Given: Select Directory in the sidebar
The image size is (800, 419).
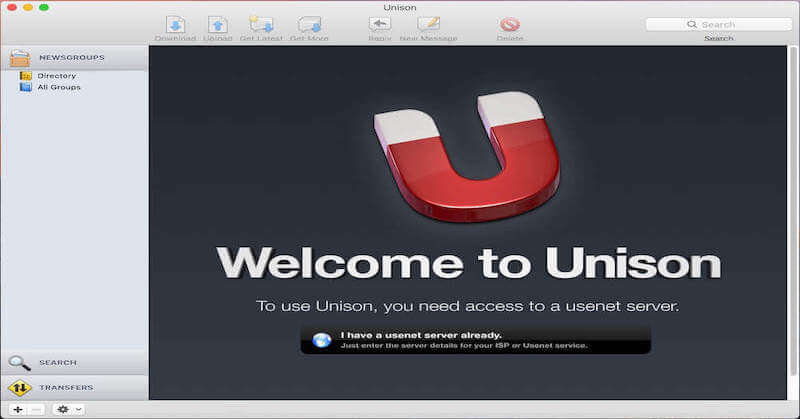Looking at the screenshot, I should point(56,76).
